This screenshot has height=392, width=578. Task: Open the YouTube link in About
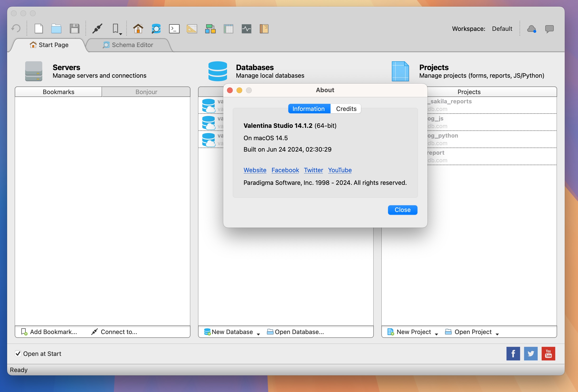340,170
